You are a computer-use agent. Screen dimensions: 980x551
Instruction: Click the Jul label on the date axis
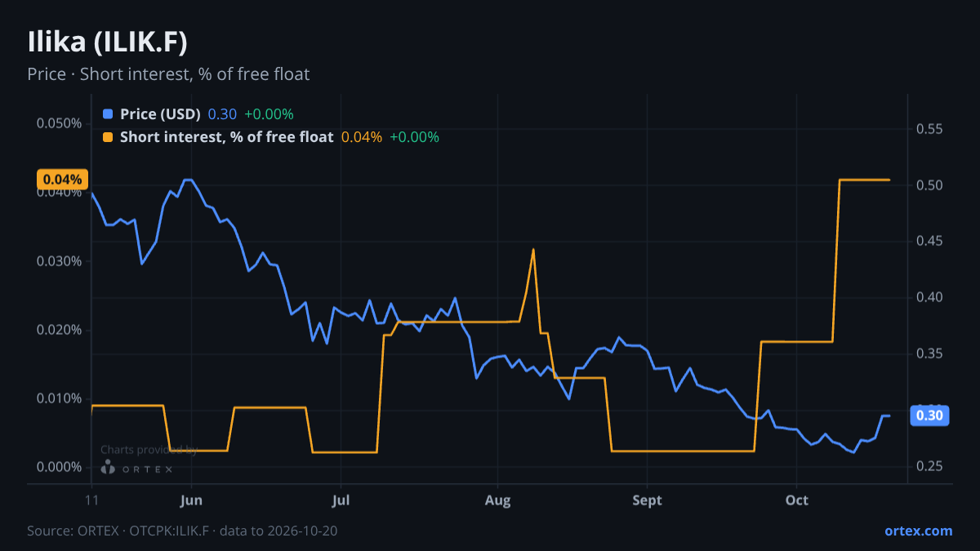point(341,500)
